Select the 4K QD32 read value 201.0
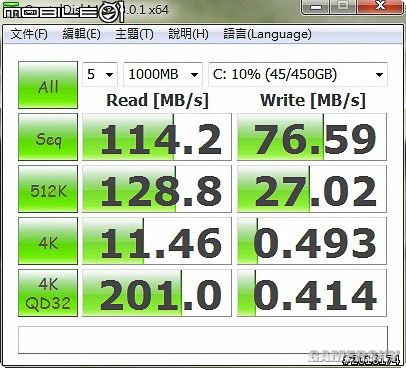This screenshot has height=368, width=406. (x=157, y=293)
